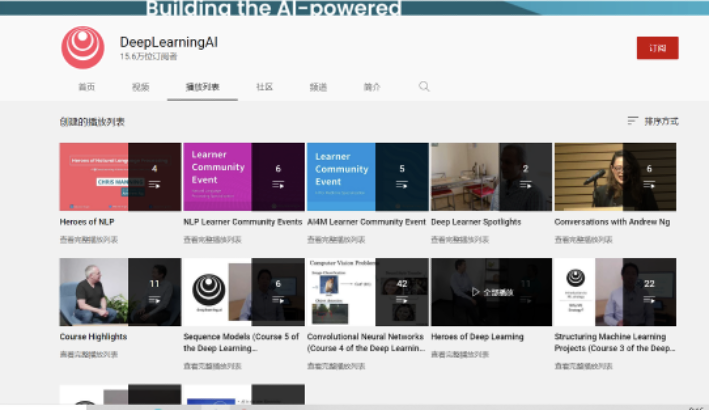Viewport: 710px width, 410px height.
Task: Click the sort order icon
Action: pyautogui.click(x=633, y=121)
